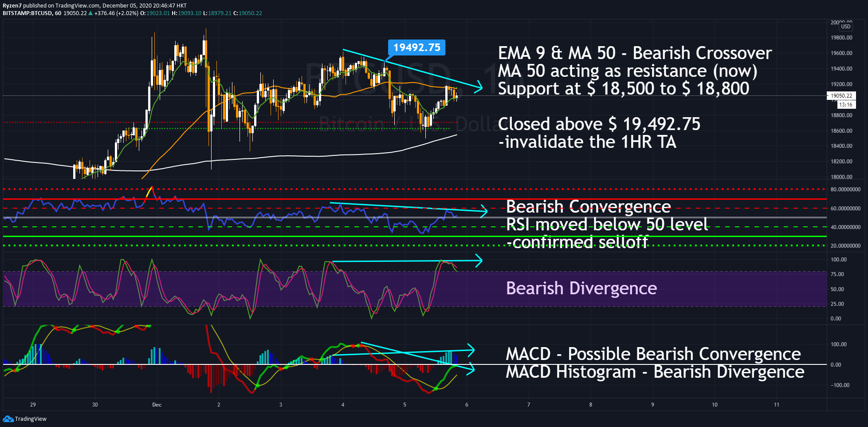
Task: Click the 13:16 bar countdown label
Action: pyautogui.click(x=846, y=105)
